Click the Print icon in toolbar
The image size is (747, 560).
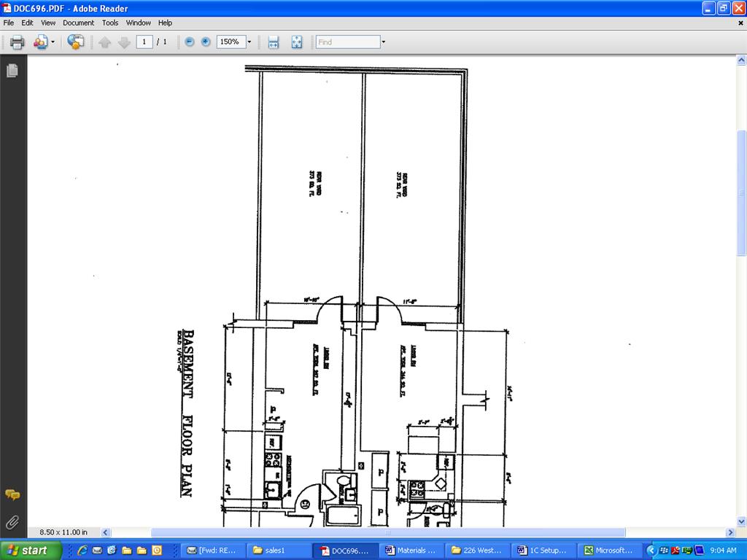point(17,42)
